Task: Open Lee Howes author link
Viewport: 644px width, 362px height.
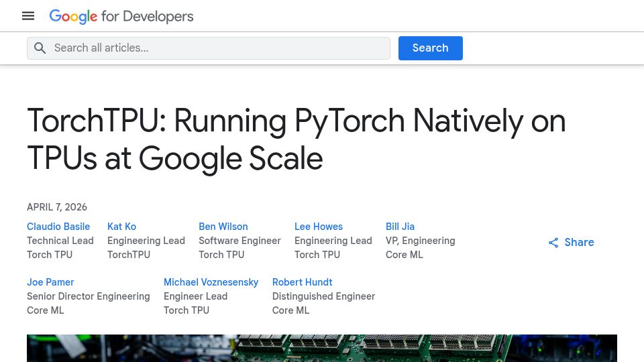Action: click(x=318, y=227)
